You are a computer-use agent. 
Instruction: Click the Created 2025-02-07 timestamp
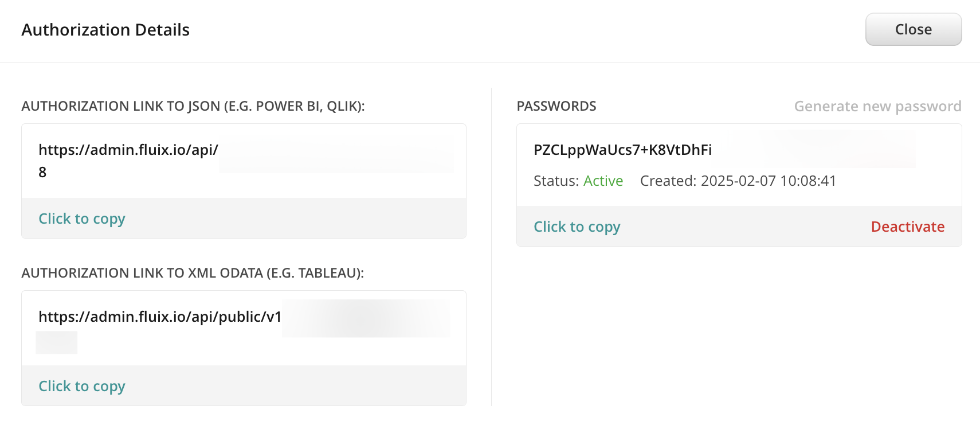point(738,181)
